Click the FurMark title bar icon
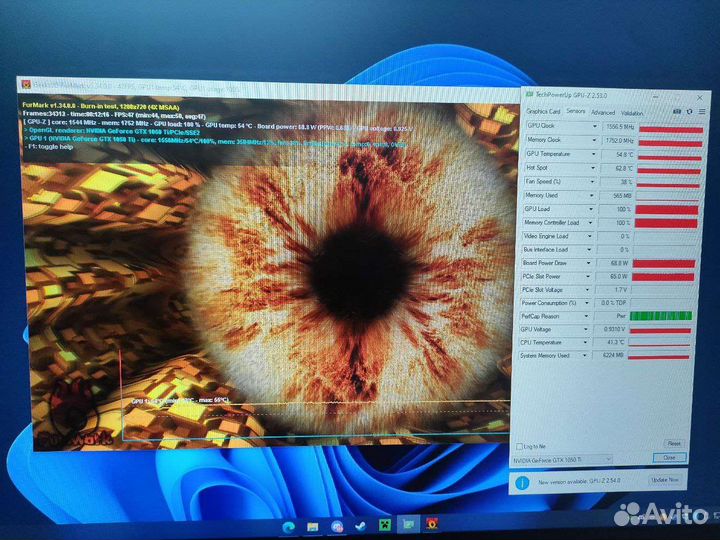The width and height of the screenshot is (720, 540). [x=26, y=84]
